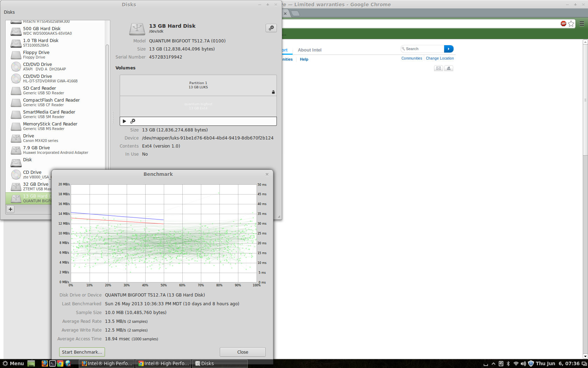Select Partition 1 13 GB LUKS volume
588x368 pixels.
point(198,85)
